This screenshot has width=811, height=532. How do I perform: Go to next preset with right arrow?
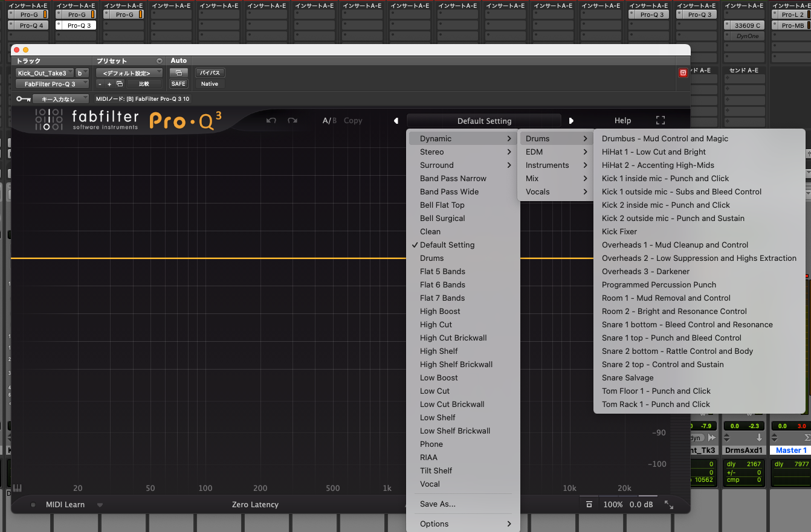(x=571, y=121)
